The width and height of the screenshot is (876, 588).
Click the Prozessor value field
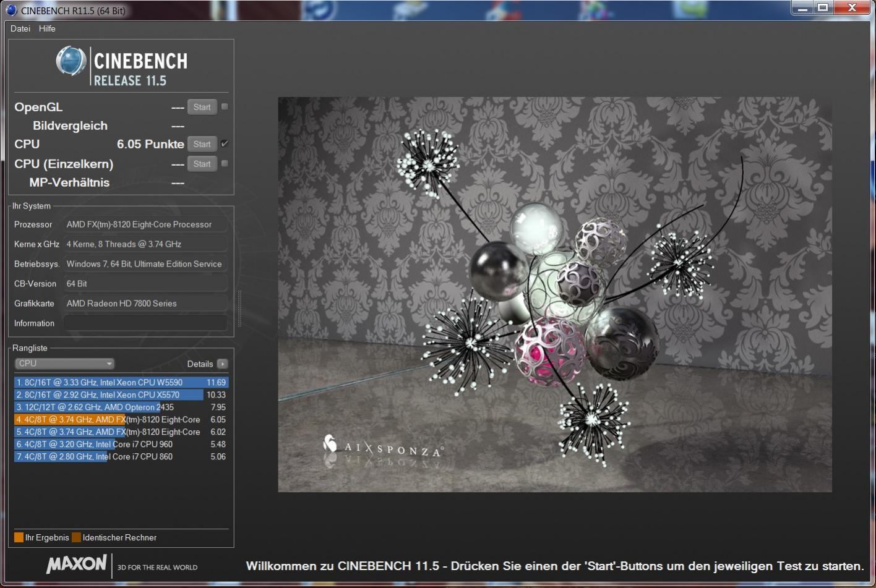point(145,224)
